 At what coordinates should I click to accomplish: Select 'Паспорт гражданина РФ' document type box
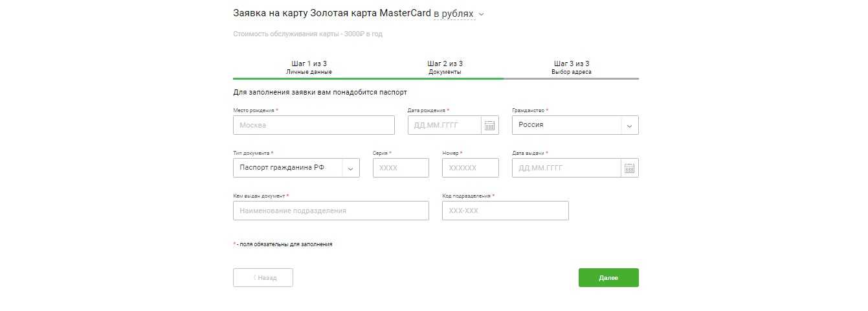click(x=287, y=168)
